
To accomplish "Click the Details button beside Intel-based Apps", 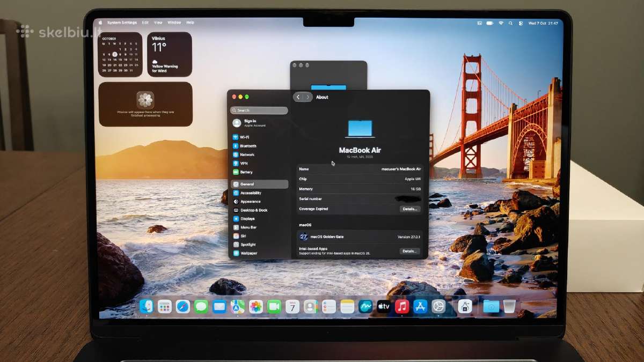I will (409, 251).
